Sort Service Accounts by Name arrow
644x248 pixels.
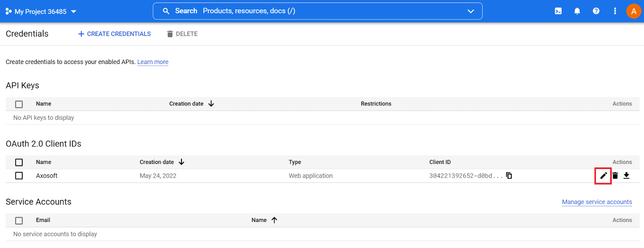[275, 220]
